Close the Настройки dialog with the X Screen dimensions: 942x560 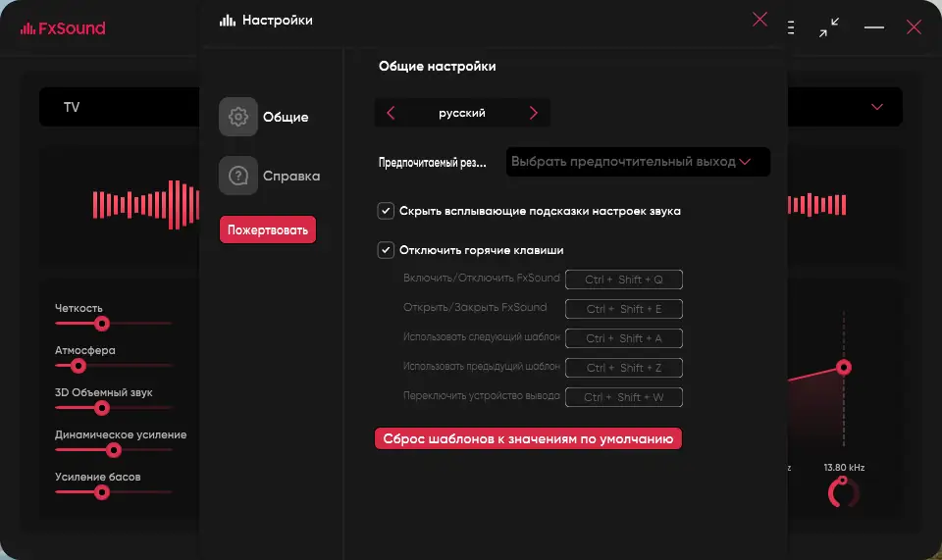click(x=759, y=20)
